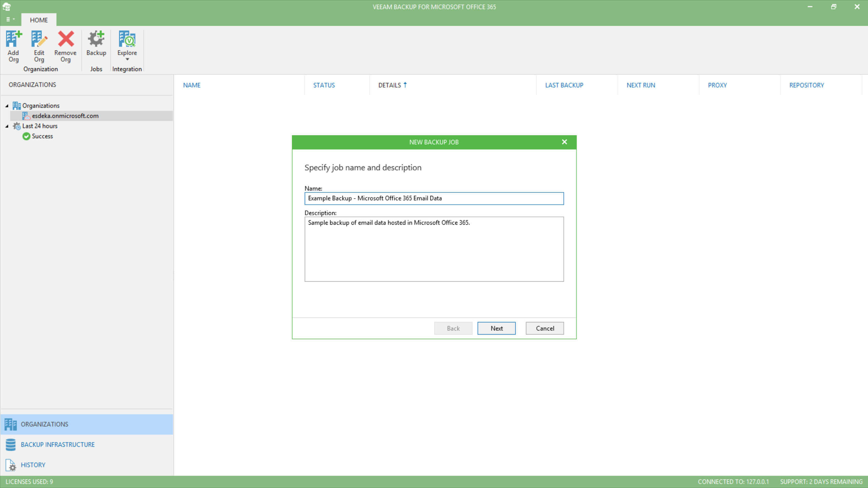The width and height of the screenshot is (868, 488).
Task: Open the Explore dropdown arrow
Action: [x=127, y=60]
